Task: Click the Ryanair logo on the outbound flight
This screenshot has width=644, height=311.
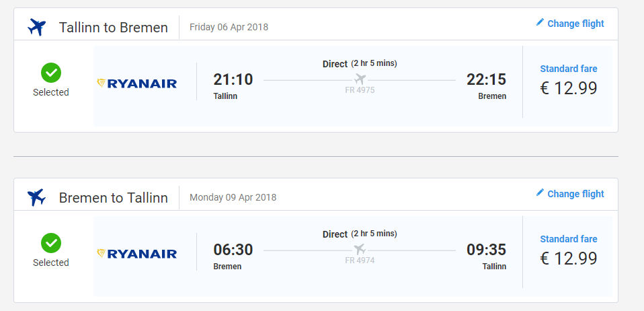Action: [x=136, y=83]
